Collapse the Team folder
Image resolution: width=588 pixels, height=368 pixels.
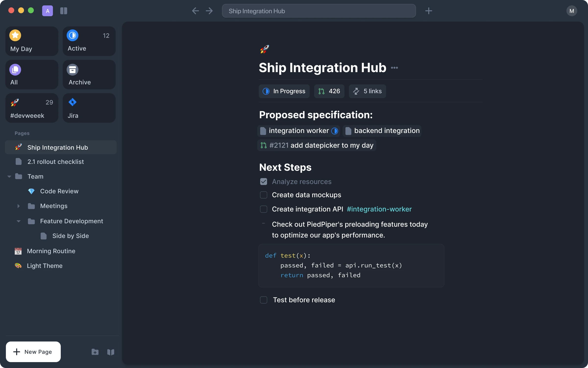(9, 177)
